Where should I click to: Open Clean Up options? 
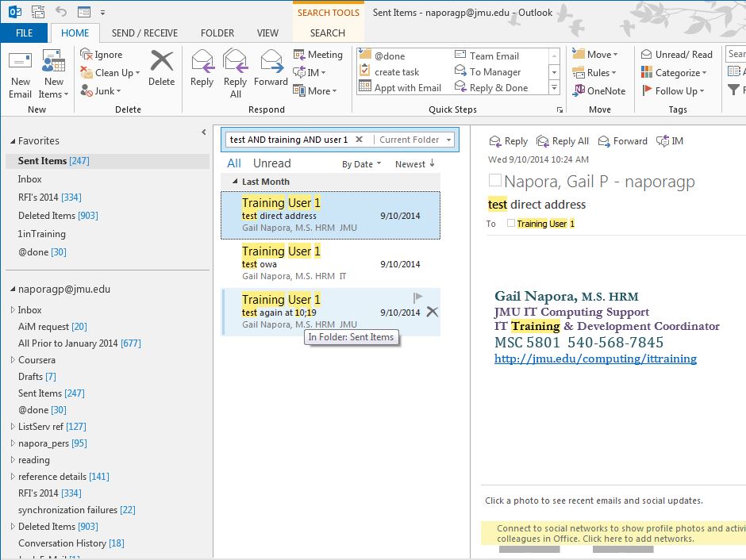coord(110,73)
